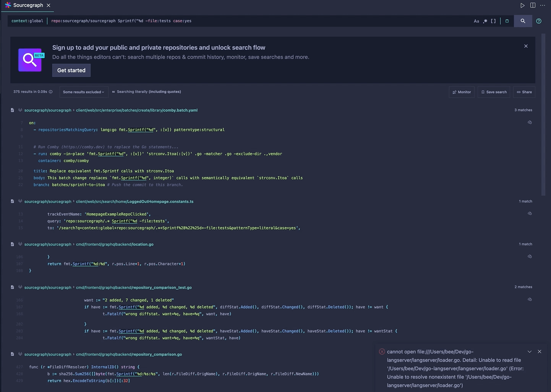Screen dimensions: 551x392
Task: Click the cloud icon under 3 matches
Action: click(x=530, y=122)
